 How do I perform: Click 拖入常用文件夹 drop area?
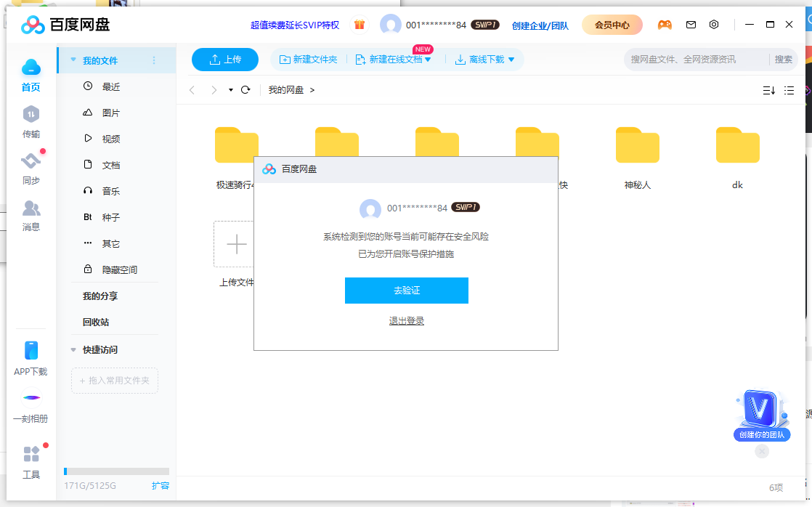click(115, 381)
